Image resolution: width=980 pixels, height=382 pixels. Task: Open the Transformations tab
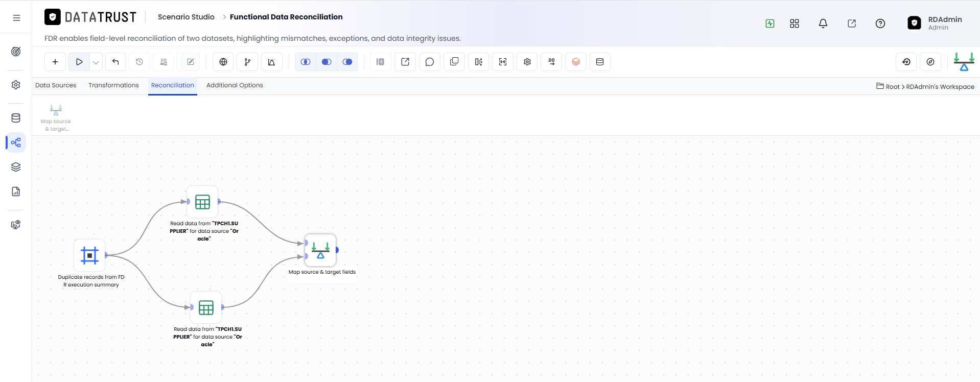(x=113, y=85)
